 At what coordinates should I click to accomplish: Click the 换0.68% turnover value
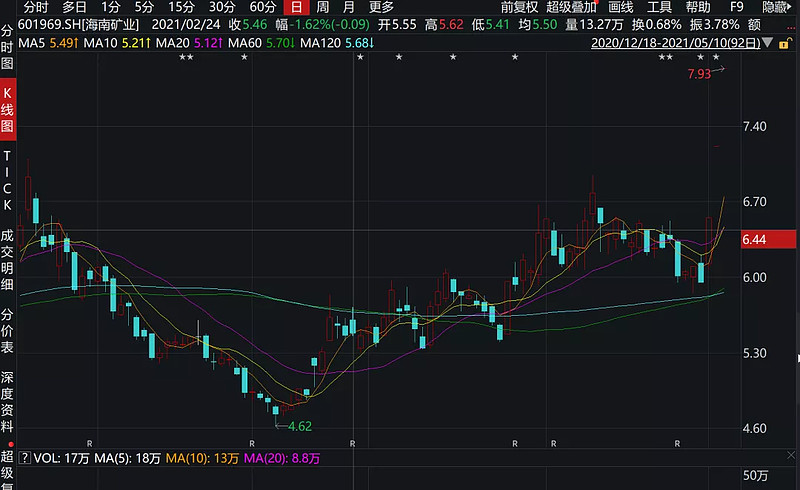tap(657, 24)
